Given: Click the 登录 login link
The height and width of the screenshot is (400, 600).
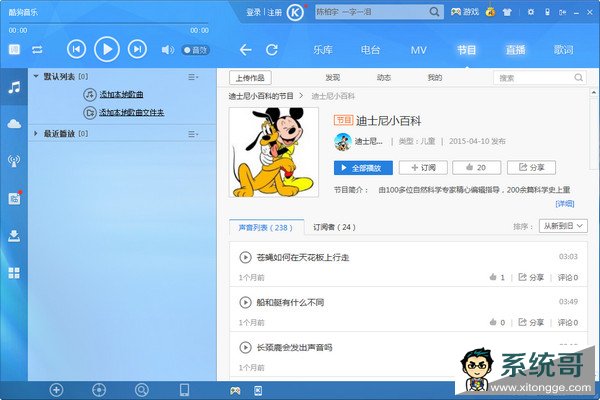Looking at the screenshot, I should (253, 12).
